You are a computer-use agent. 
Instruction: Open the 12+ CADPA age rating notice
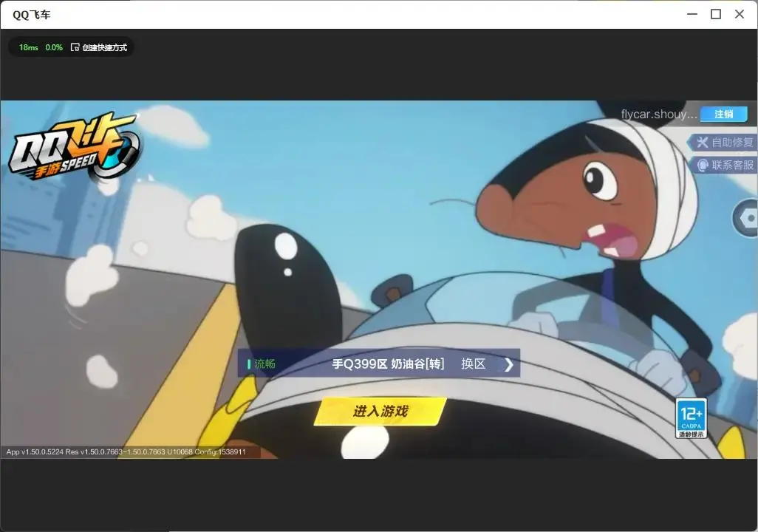coord(692,418)
